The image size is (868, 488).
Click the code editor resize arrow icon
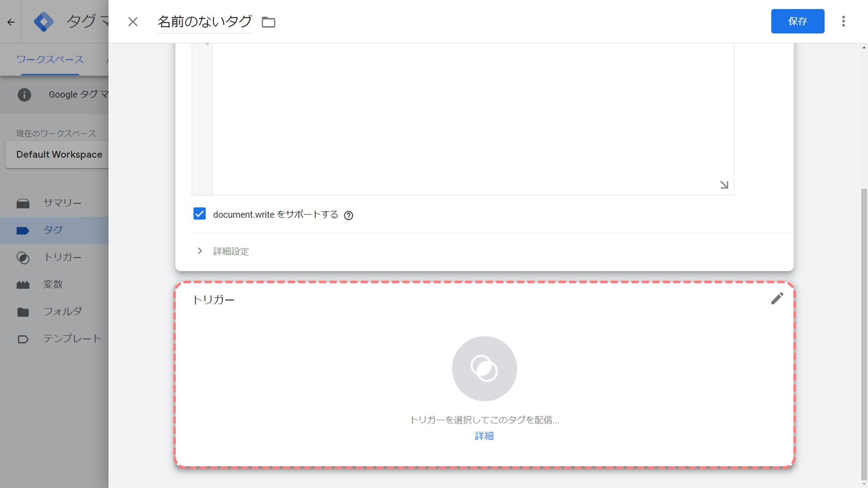[724, 185]
